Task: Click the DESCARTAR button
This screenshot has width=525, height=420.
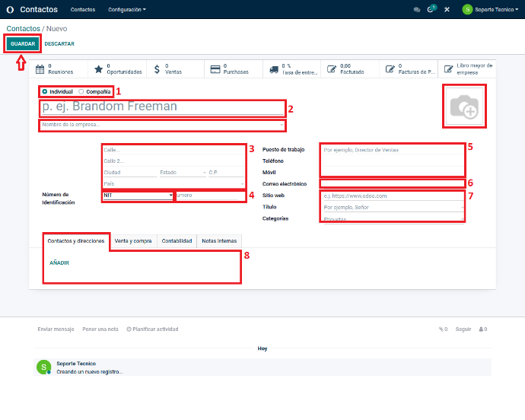Action: pyautogui.click(x=59, y=44)
